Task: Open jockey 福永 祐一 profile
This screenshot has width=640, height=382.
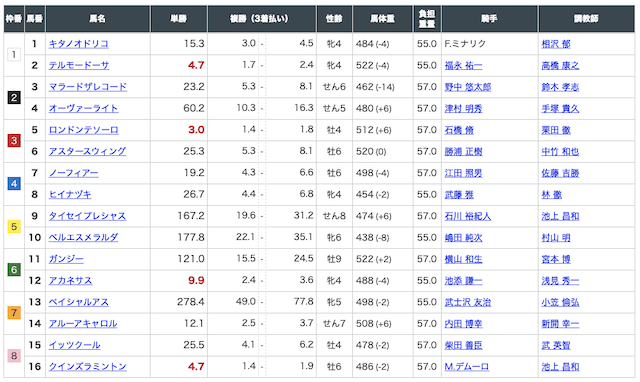Action: point(463,65)
